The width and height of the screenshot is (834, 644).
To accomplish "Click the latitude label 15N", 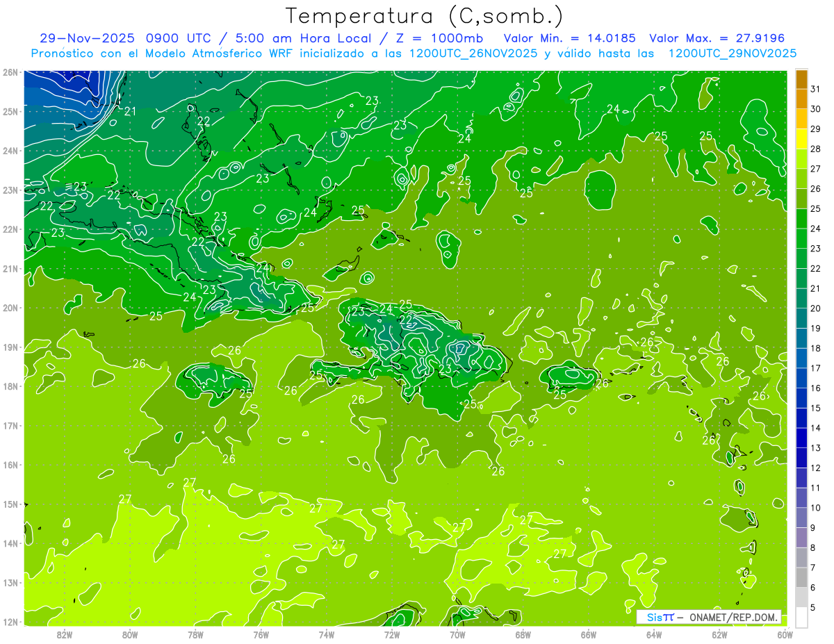I will point(10,504).
